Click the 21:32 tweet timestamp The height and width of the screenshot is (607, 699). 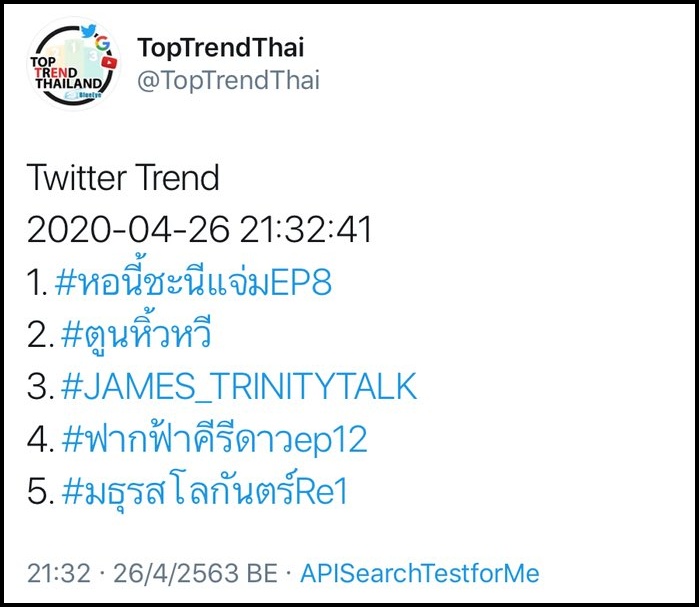(x=58, y=573)
